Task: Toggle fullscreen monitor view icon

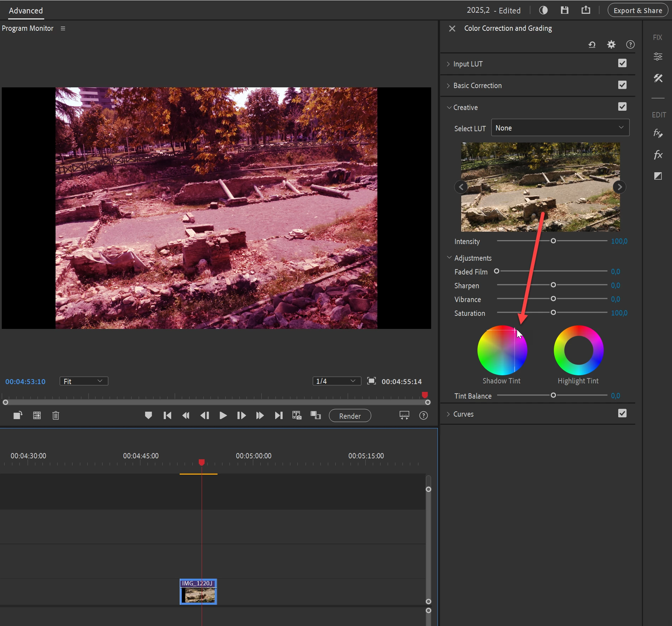Action: pyautogui.click(x=371, y=381)
